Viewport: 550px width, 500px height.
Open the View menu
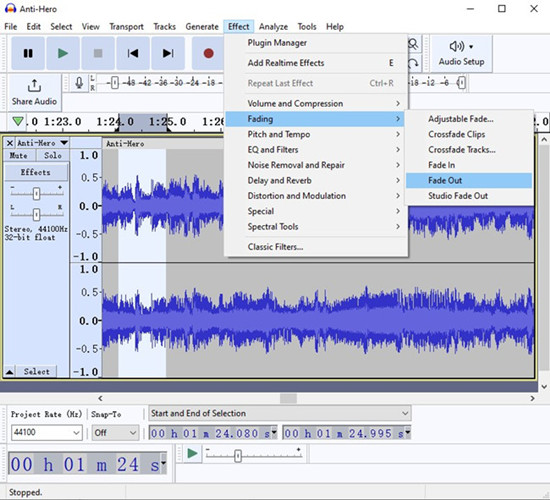90,27
